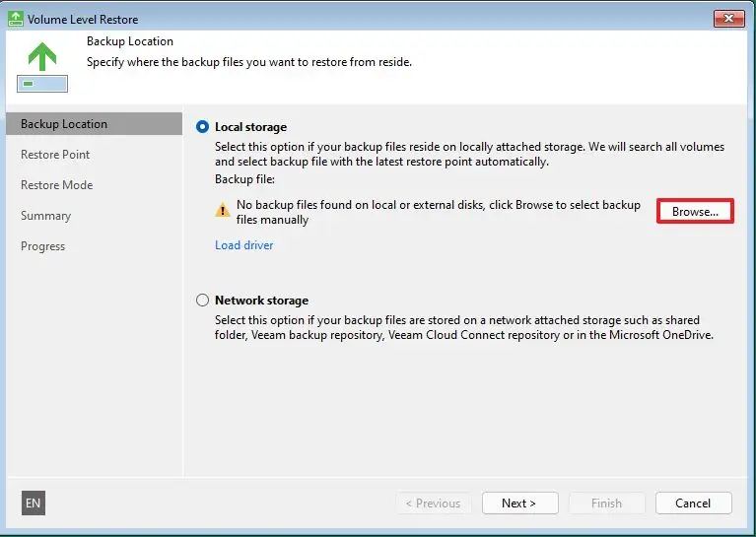The image size is (756, 537).
Task: Click the Finish button
Action: point(606,503)
